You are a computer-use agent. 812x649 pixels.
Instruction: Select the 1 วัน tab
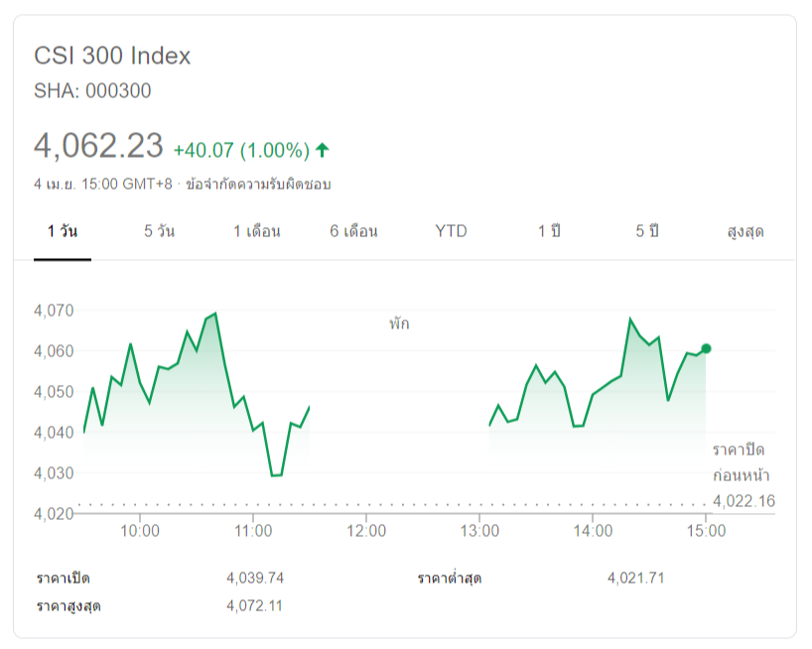63,231
